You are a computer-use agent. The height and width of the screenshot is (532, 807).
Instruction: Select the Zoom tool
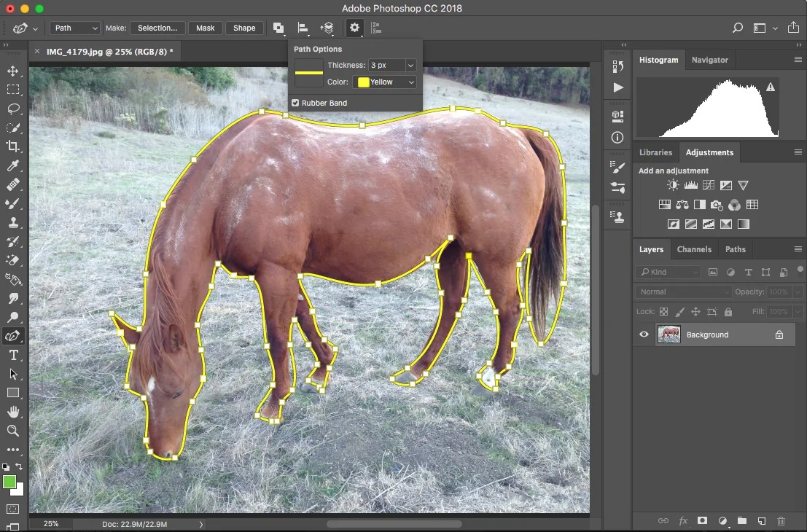coord(13,431)
